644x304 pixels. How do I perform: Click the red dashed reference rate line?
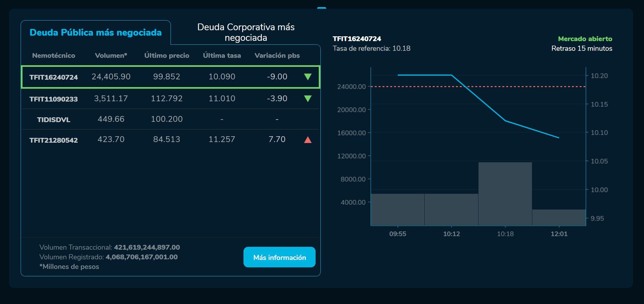click(418, 86)
